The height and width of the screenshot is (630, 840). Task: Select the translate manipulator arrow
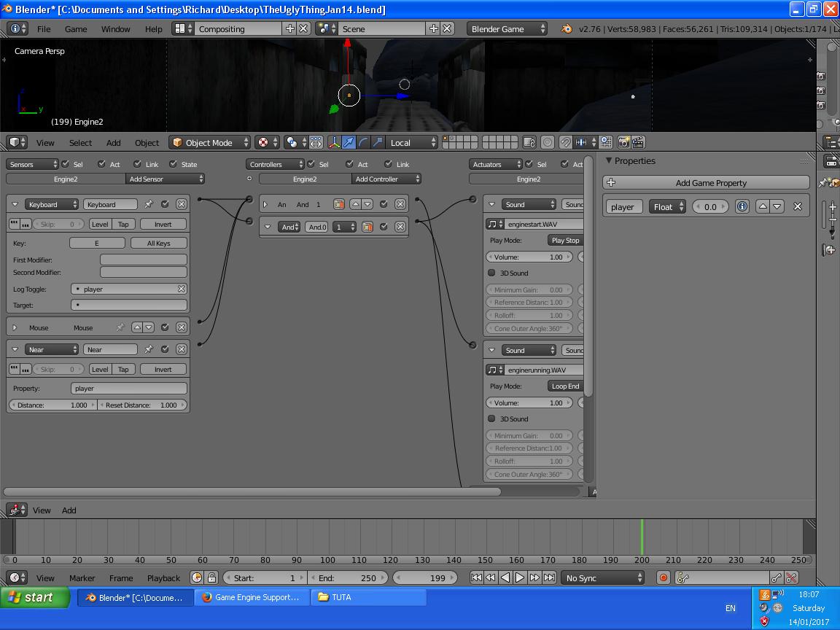click(x=349, y=142)
